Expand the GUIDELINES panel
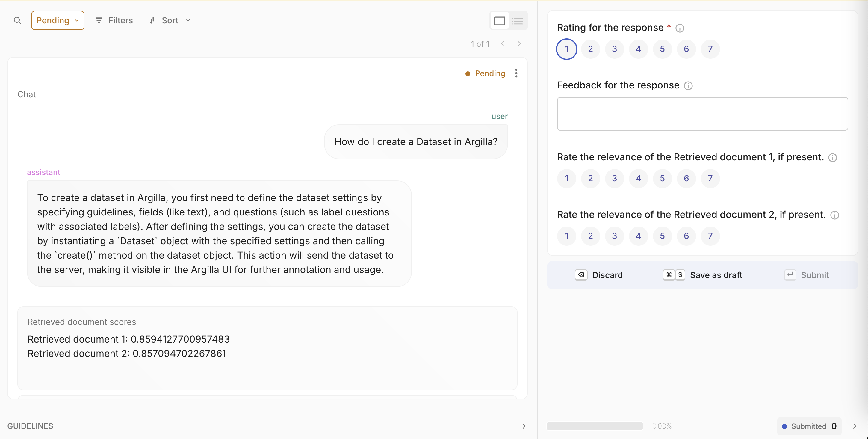 click(524, 426)
